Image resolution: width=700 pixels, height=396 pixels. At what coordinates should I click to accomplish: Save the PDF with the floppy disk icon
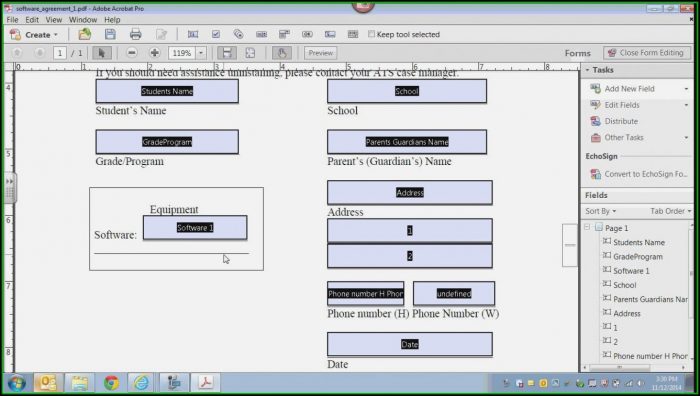[110, 34]
